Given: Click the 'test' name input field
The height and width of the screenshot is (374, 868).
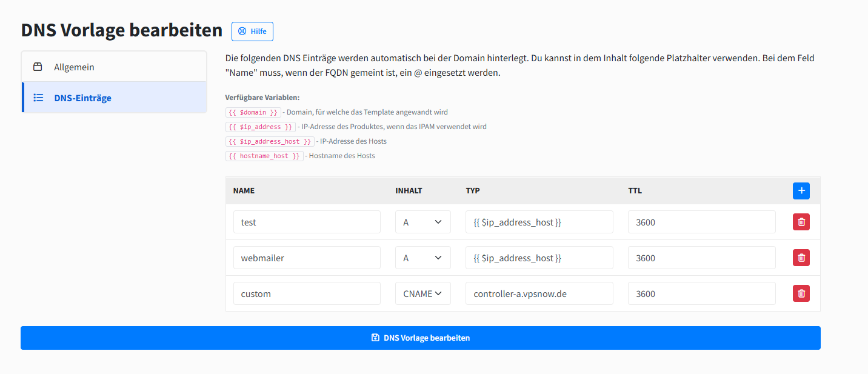Looking at the screenshot, I should 307,222.
